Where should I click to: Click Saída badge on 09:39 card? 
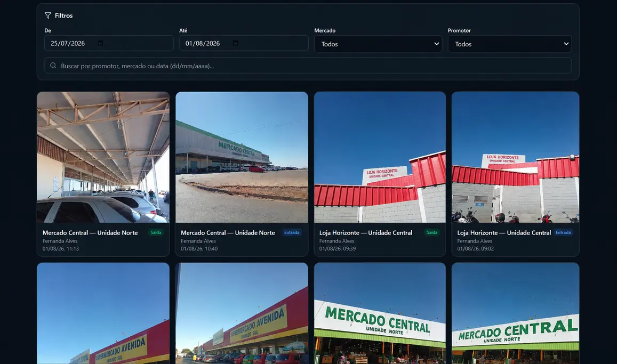tap(431, 232)
